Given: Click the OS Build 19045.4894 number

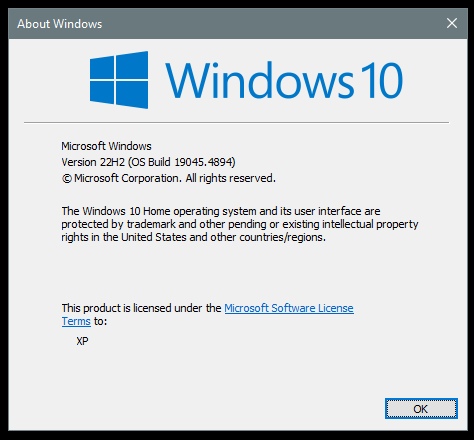Looking at the screenshot, I should click(x=204, y=162).
